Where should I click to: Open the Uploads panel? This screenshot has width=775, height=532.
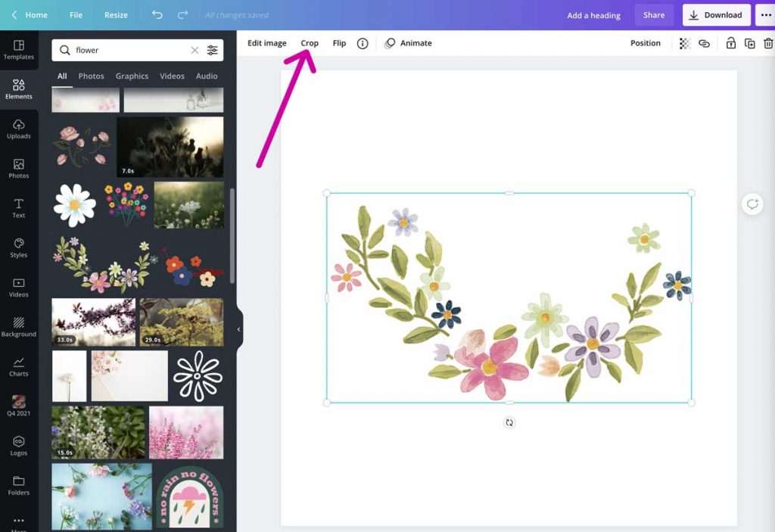pyautogui.click(x=19, y=130)
